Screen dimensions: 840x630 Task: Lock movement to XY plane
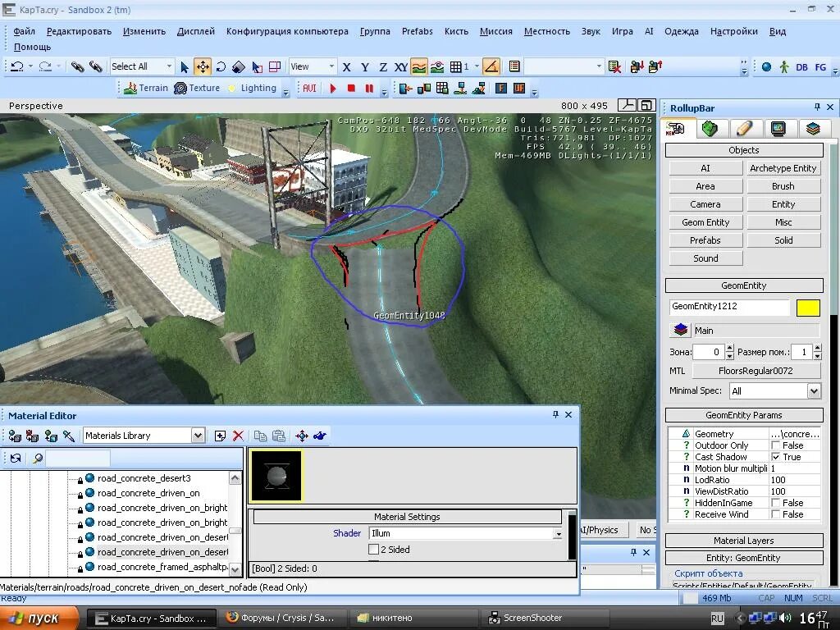401,67
